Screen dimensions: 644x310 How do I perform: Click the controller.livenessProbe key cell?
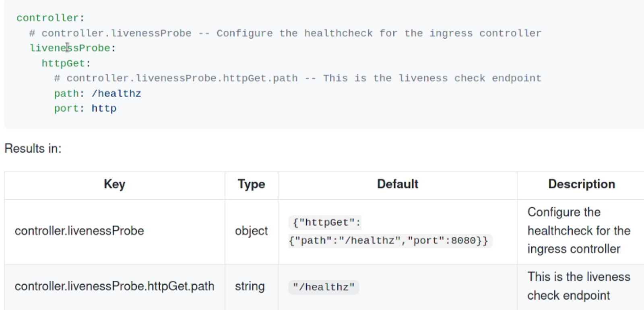coord(79,231)
